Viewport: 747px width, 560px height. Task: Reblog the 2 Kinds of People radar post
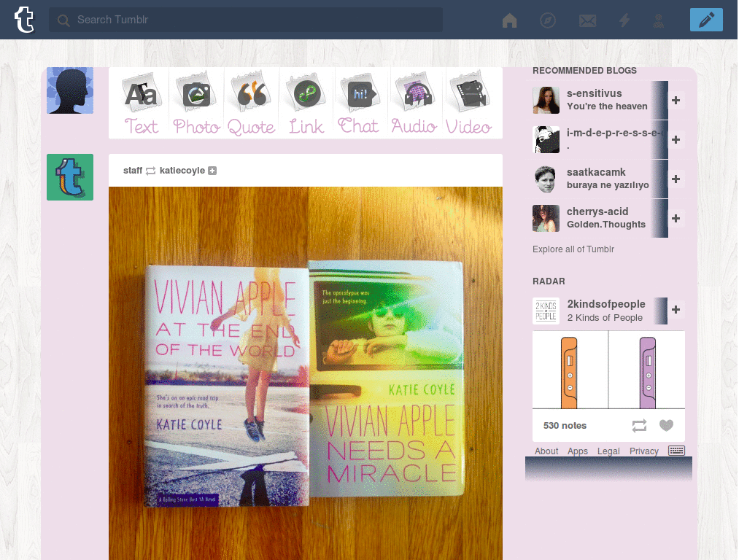(x=639, y=425)
